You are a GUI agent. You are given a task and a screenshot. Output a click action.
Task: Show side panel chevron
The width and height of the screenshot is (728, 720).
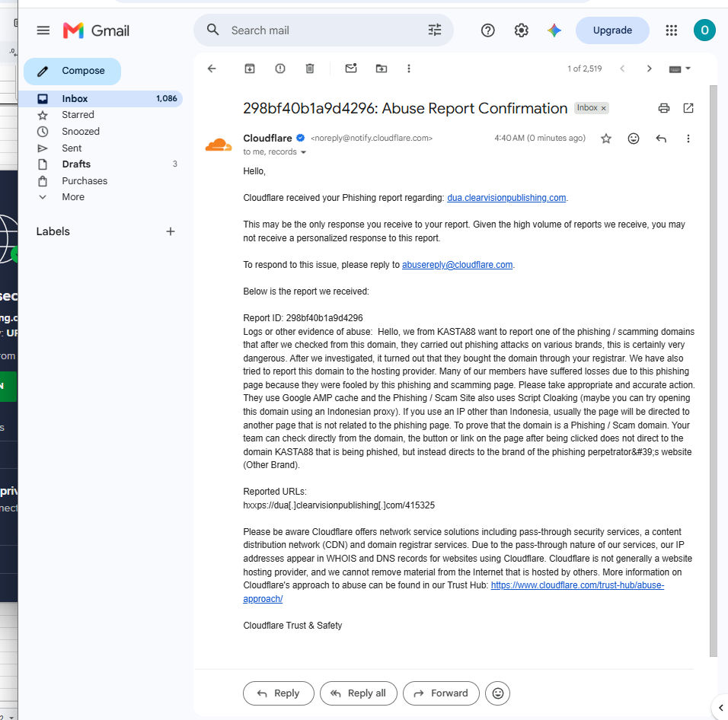point(720,708)
